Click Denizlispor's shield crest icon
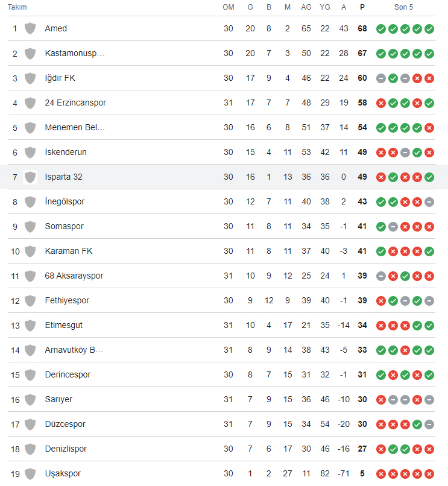448x486 pixels. point(30,449)
